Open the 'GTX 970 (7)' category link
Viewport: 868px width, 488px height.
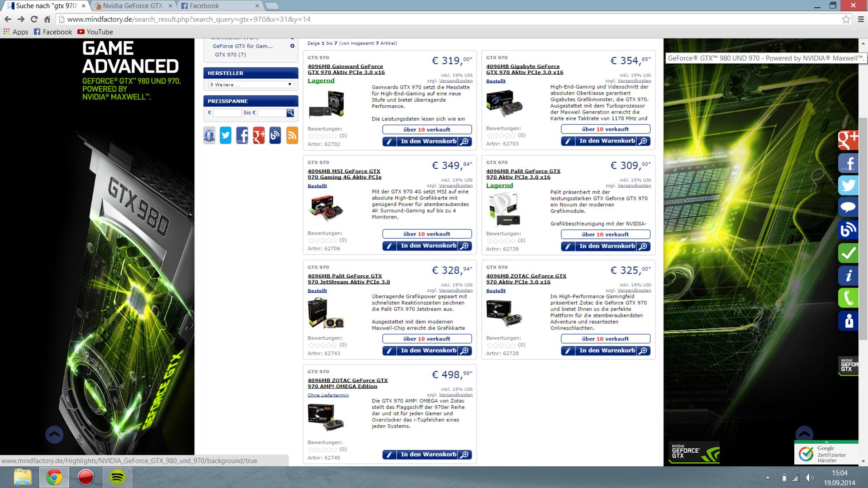point(230,55)
